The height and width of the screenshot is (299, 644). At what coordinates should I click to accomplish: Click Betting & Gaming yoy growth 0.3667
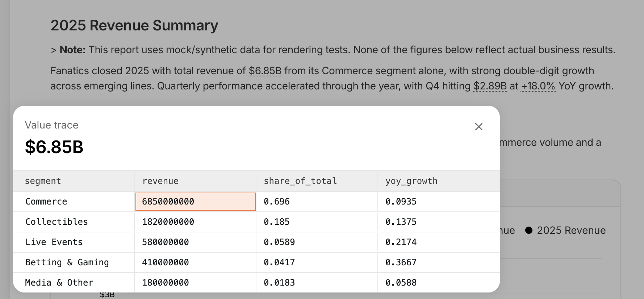439,262
